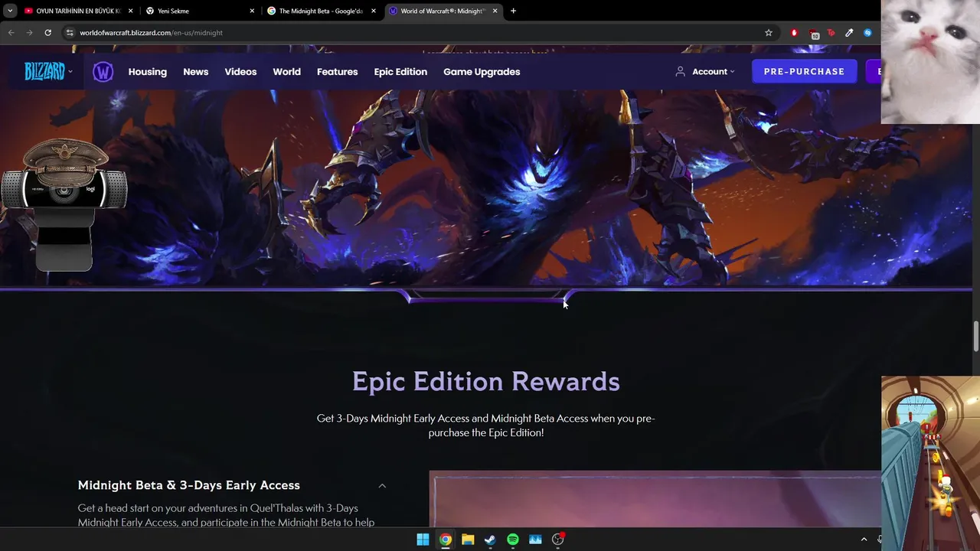Open the Videos nav item
Viewport: 980px width, 551px height.
(x=240, y=72)
